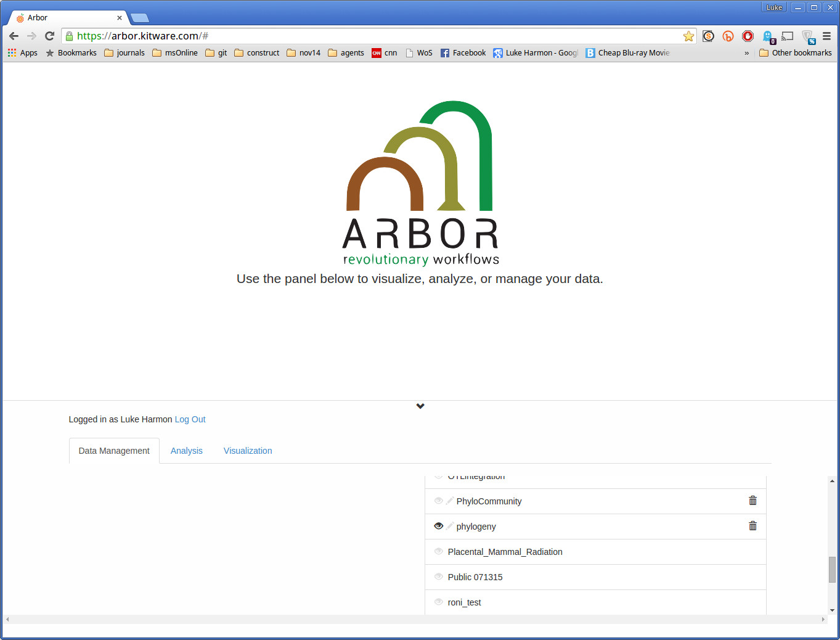Close the Arbor browser tab
The width and height of the screenshot is (840, 640).
click(120, 18)
